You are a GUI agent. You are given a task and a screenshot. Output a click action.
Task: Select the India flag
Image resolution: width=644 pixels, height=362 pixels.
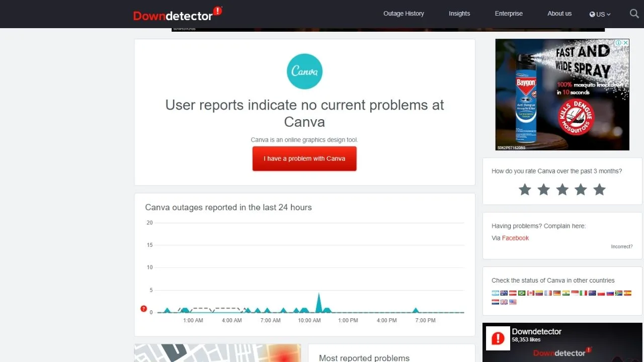(566, 293)
